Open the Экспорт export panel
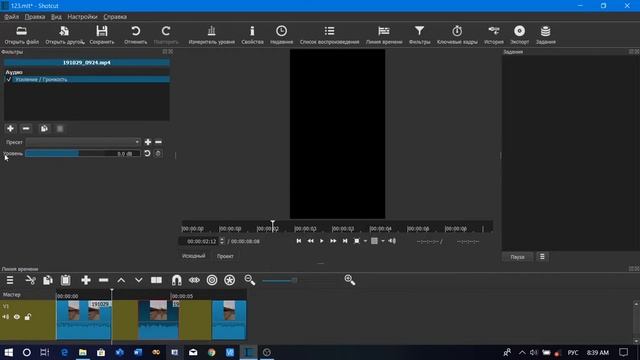This screenshot has width=640, height=360. pos(519,35)
